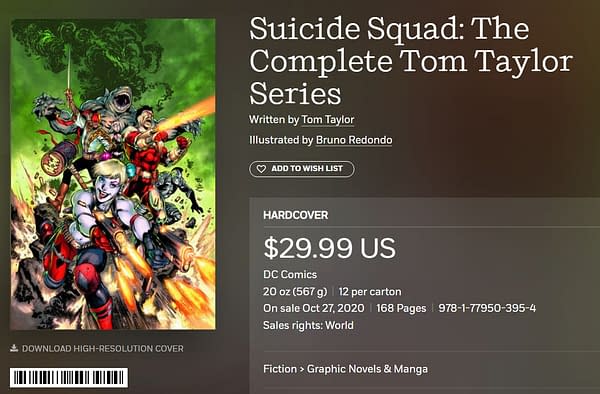Screen dimensions: 600x394
Task: Open Graphic Novels & Manga category
Action: pyautogui.click(x=367, y=369)
